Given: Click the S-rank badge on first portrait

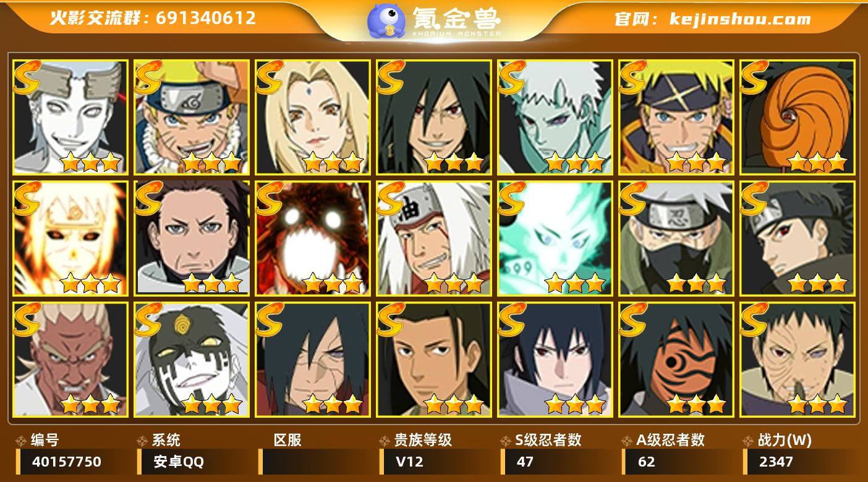Looking at the screenshot, I should (x=27, y=75).
